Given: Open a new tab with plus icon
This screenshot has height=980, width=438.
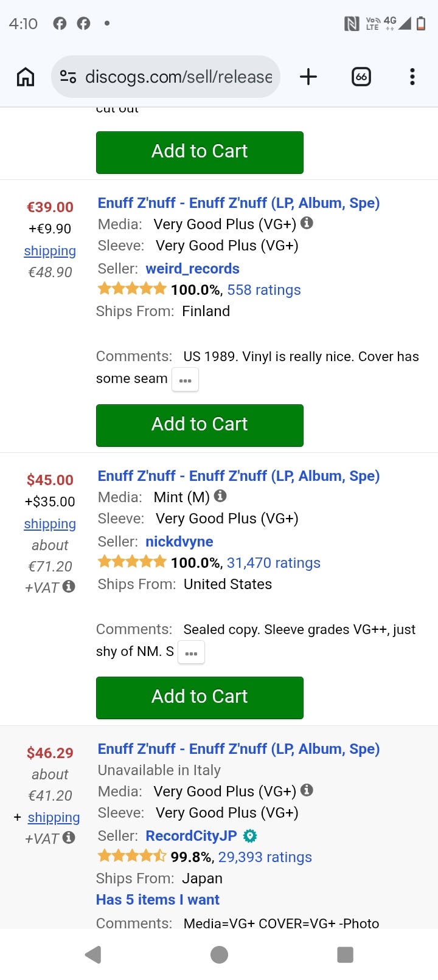Looking at the screenshot, I should [x=308, y=77].
